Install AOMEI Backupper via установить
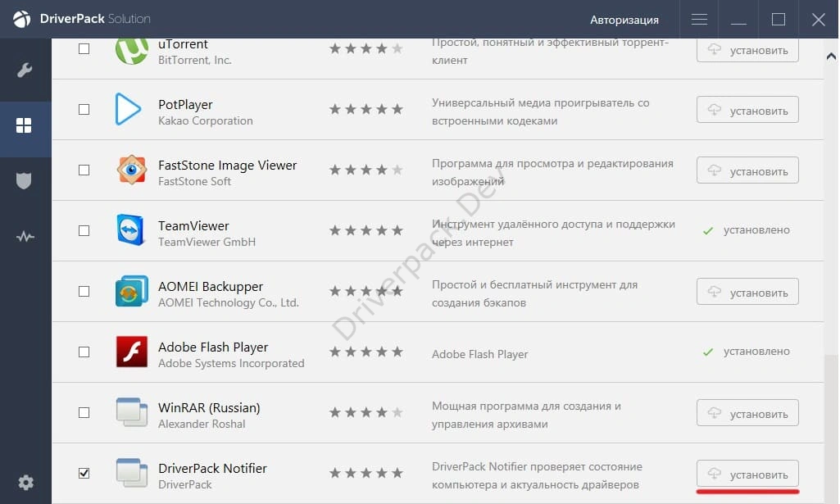 point(747,292)
